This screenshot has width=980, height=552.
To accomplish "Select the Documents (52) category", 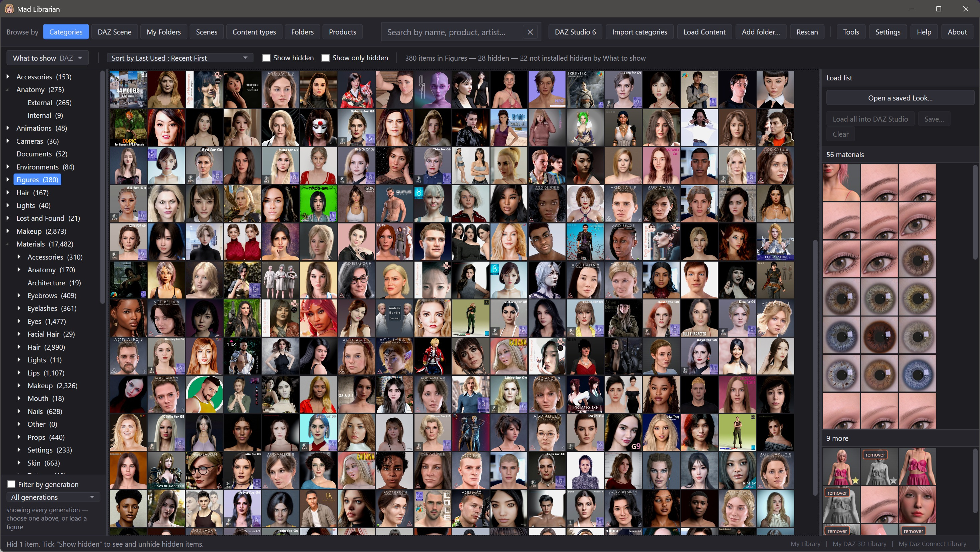I will click(42, 154).
